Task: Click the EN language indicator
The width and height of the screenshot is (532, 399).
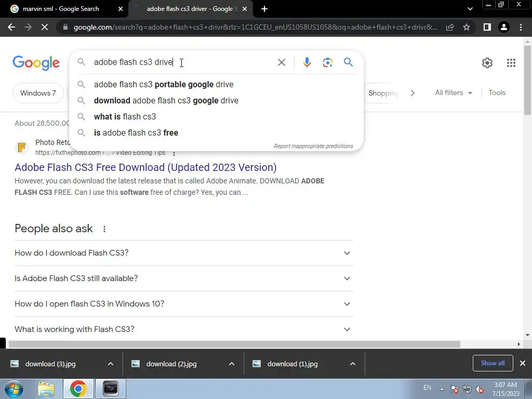Action: point(427,388)
